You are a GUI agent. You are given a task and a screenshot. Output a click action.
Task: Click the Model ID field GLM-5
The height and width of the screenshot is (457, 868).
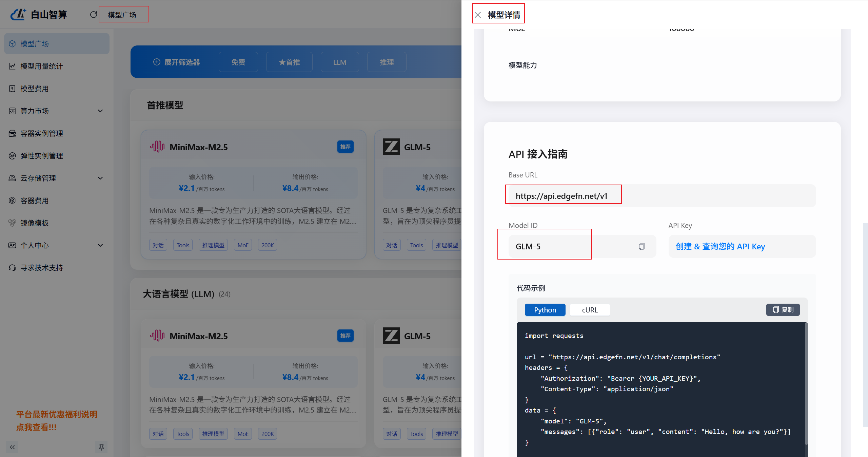coord(582,246)
